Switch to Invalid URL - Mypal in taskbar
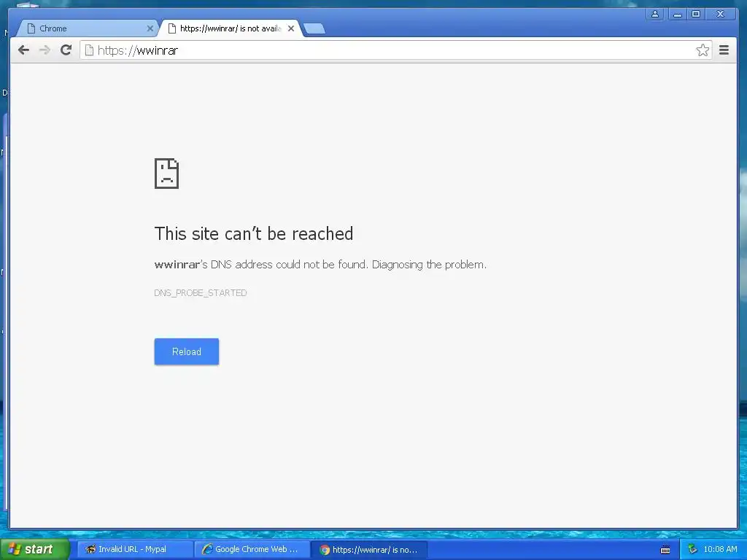Screen dimensions: 747x560 135,550
